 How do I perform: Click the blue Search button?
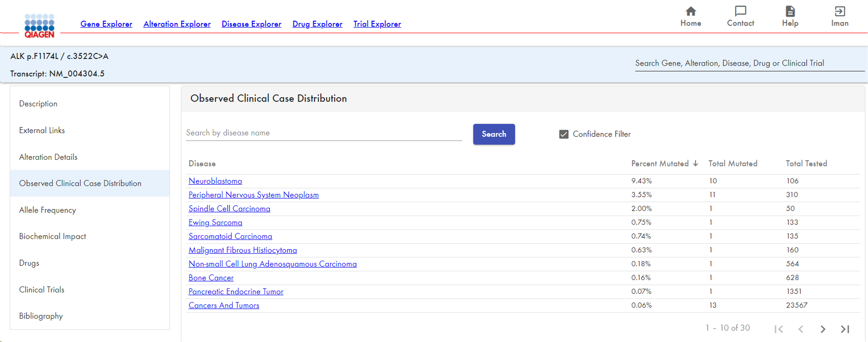494,134
